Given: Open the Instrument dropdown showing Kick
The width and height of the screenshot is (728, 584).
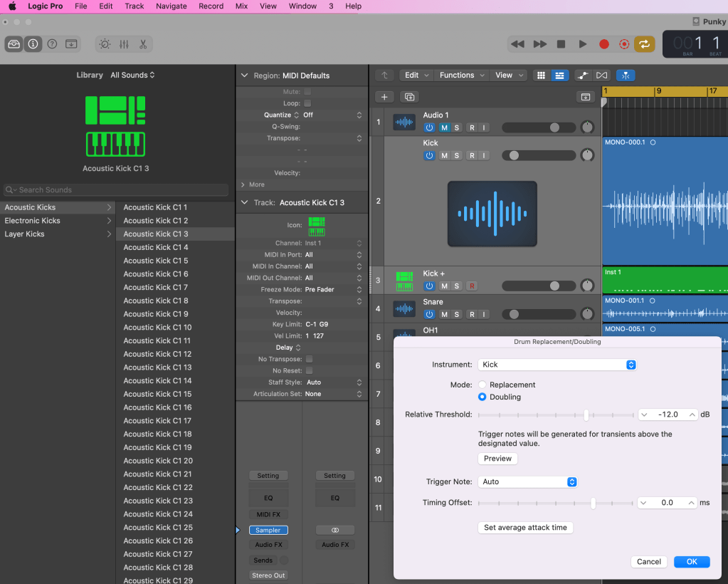Looking at the screenshot, I should point(556,365).
